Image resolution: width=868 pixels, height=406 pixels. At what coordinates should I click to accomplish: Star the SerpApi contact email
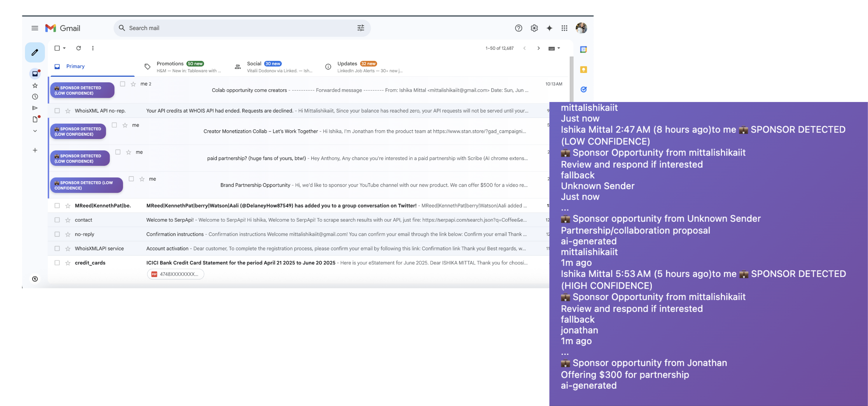click(68, 220)
